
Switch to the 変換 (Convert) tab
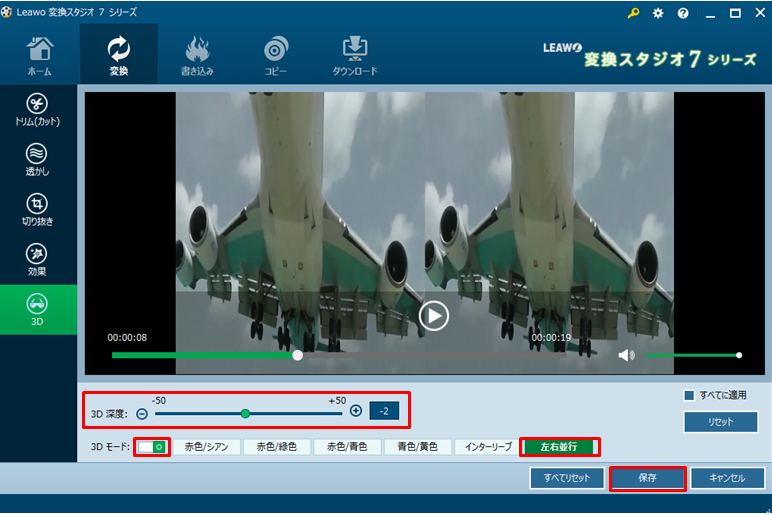point(119,56)
